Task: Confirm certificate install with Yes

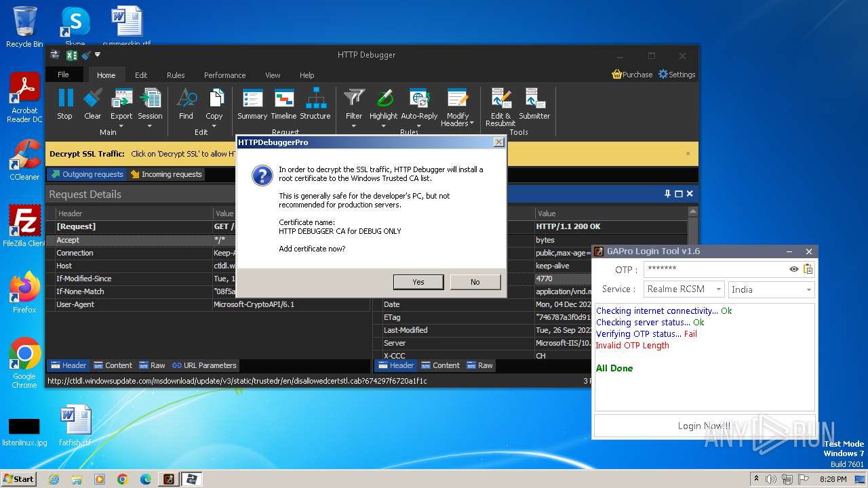Action: click(x=418, y=282)
